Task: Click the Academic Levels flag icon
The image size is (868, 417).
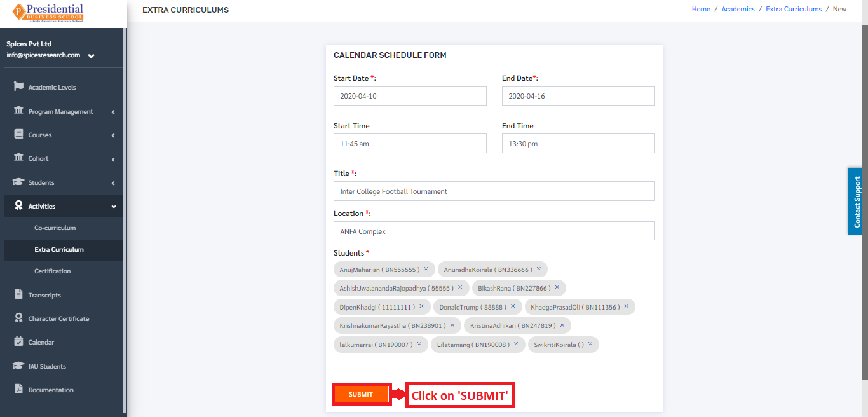Action: (x=18, y=86)
